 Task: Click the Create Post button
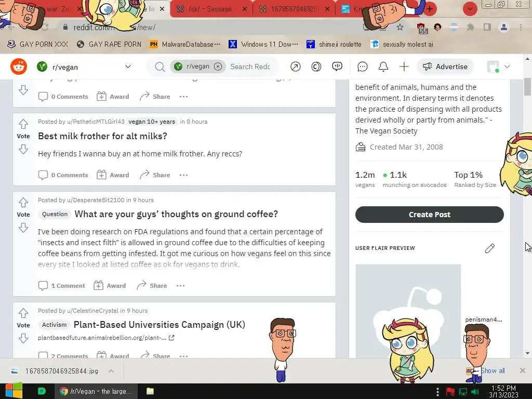tap(430, 215)
